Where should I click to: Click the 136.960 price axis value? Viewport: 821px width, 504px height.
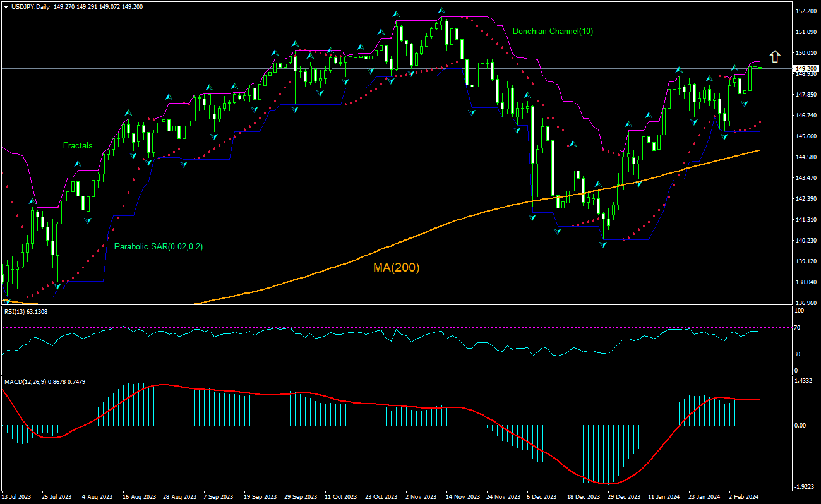tap(804, 303)
